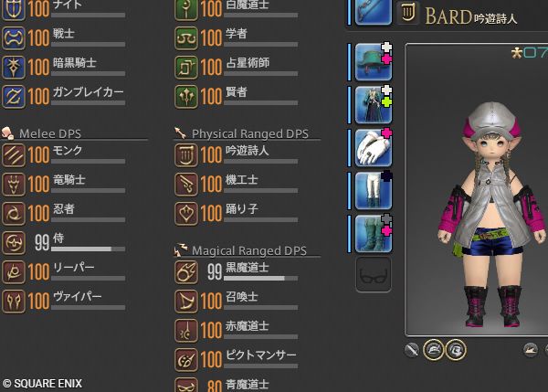Click the Samurai experience progress bar
Image resolution: width=548 pixels, height=392 pixels.
tap(88, 249)
